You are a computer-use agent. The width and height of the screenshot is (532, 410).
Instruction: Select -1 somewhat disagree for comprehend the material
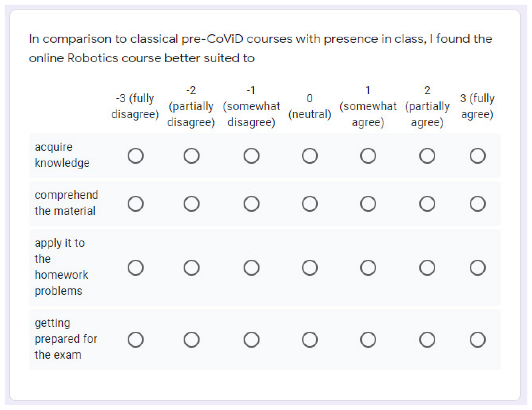251,204
